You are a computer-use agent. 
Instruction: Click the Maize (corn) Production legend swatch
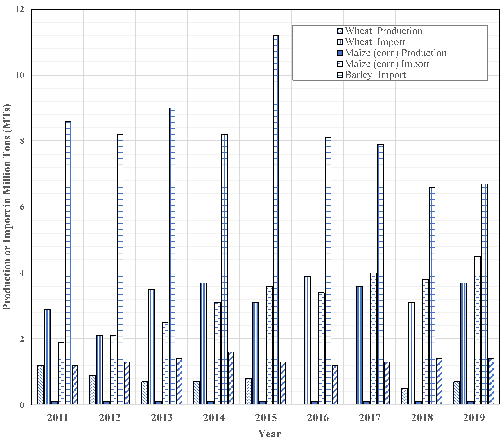click(x=340, y=53)
